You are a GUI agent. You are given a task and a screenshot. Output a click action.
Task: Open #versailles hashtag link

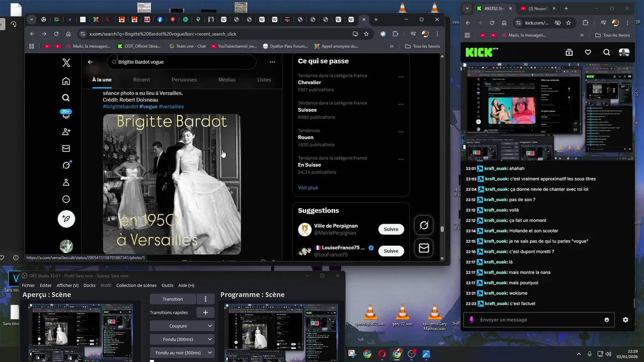[x=171, y=107]
